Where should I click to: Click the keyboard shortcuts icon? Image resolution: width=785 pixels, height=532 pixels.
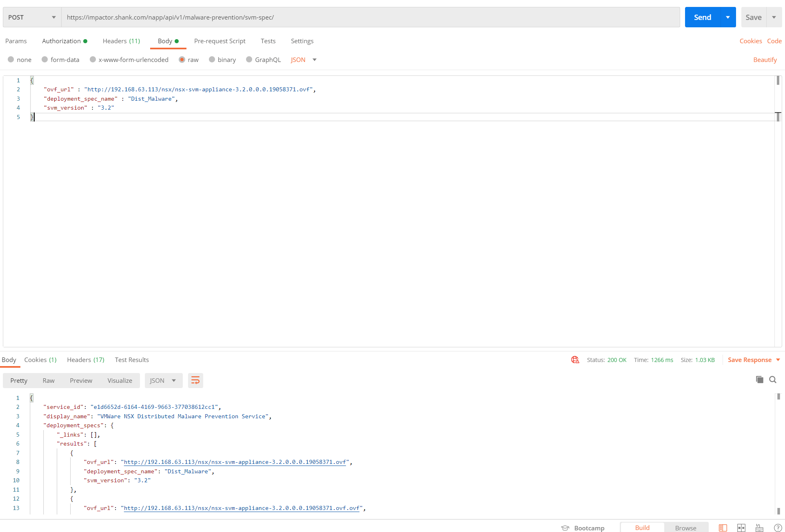pos(759,528)
